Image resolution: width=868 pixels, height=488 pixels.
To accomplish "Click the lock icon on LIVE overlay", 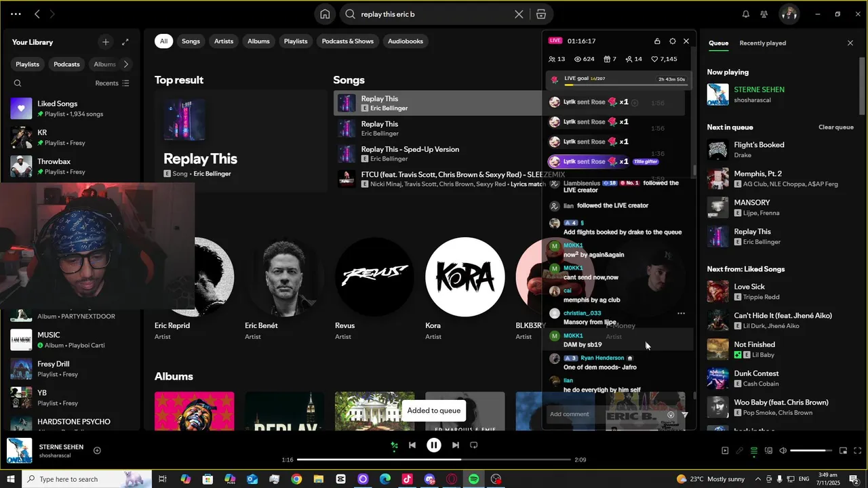I will tap(657, 41).
